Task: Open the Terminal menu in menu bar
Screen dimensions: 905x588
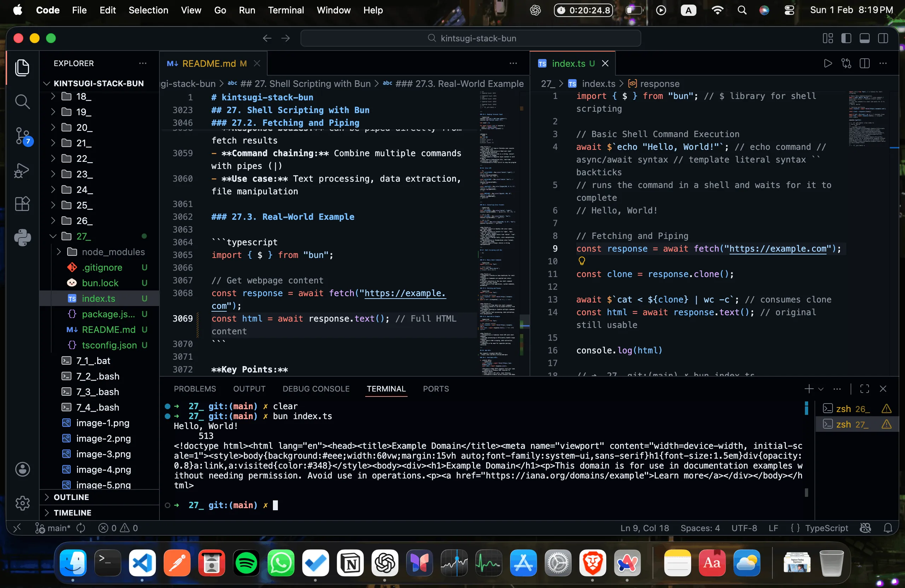Action: (x=286, y=10)
